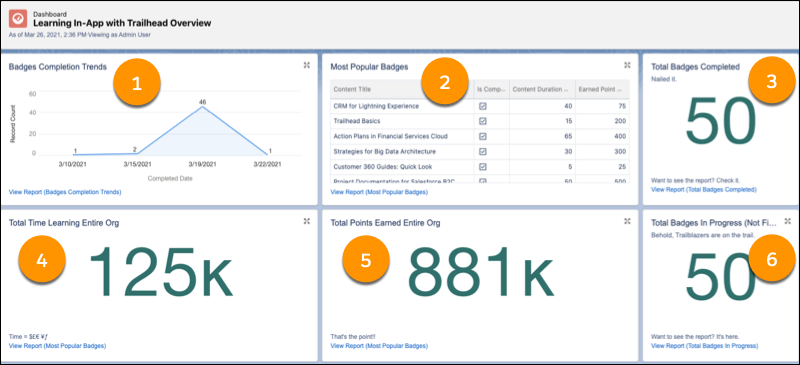Click earned points 200 for Trailhead Basics

[x=621, y=121]
